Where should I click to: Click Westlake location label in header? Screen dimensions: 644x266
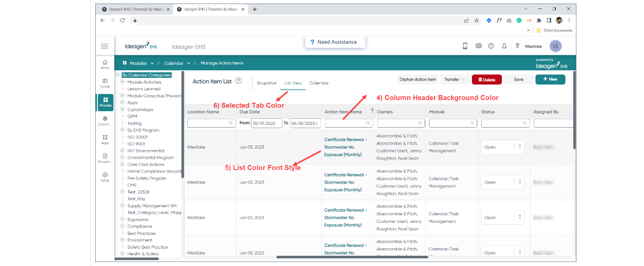click(x=533, y=46)
